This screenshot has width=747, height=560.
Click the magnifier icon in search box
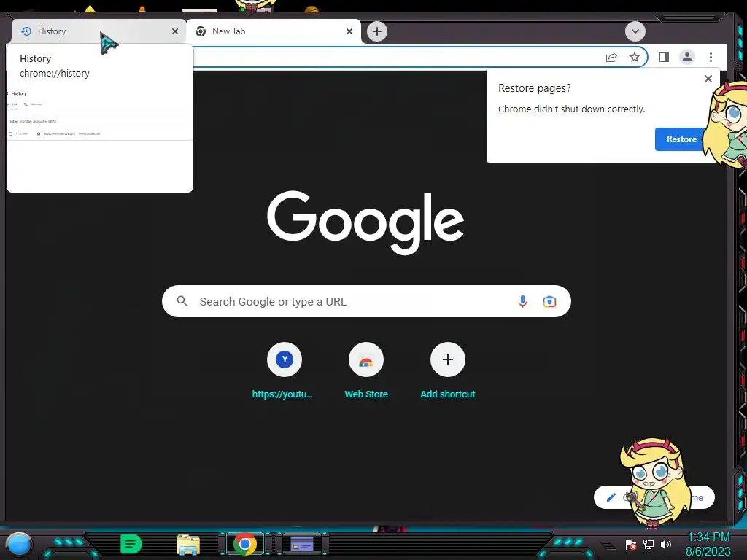(182, 301)
